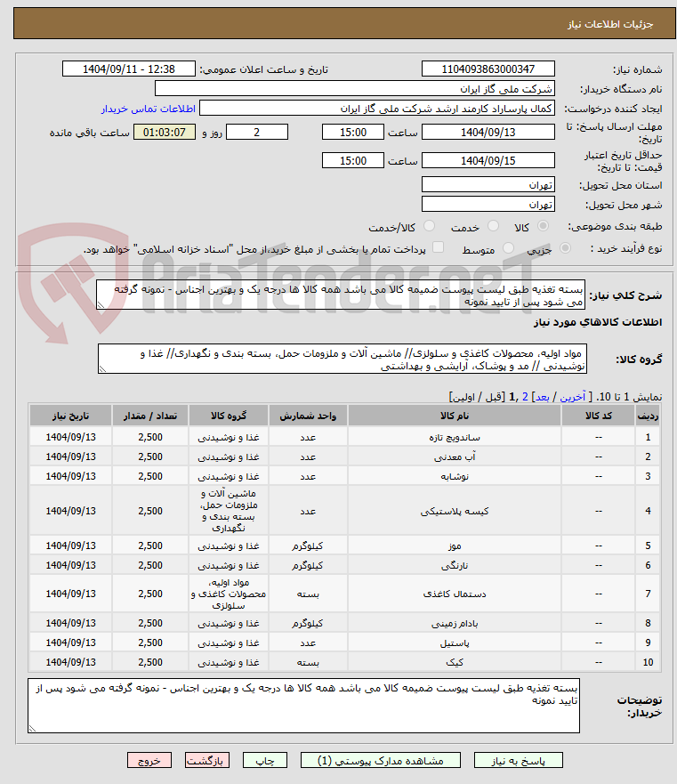Click the خروج exit button

(149, 761)
